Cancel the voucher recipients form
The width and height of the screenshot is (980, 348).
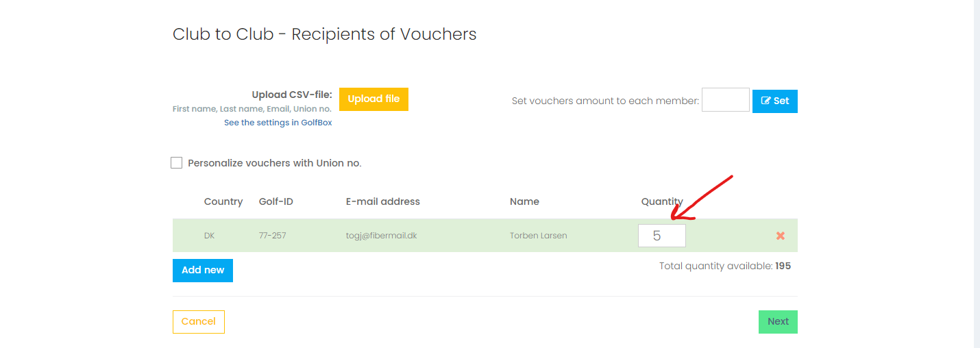(199, 322)
